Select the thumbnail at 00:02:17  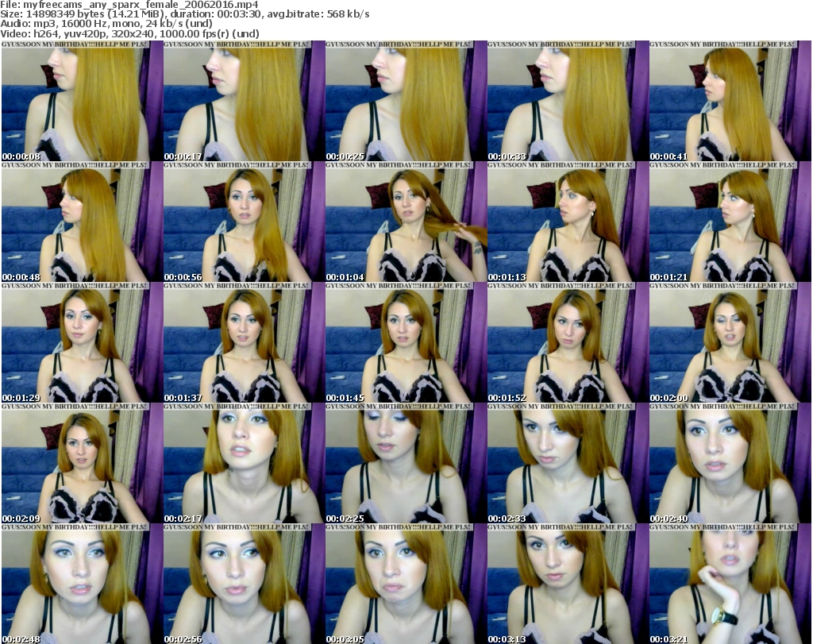(245, 463)
